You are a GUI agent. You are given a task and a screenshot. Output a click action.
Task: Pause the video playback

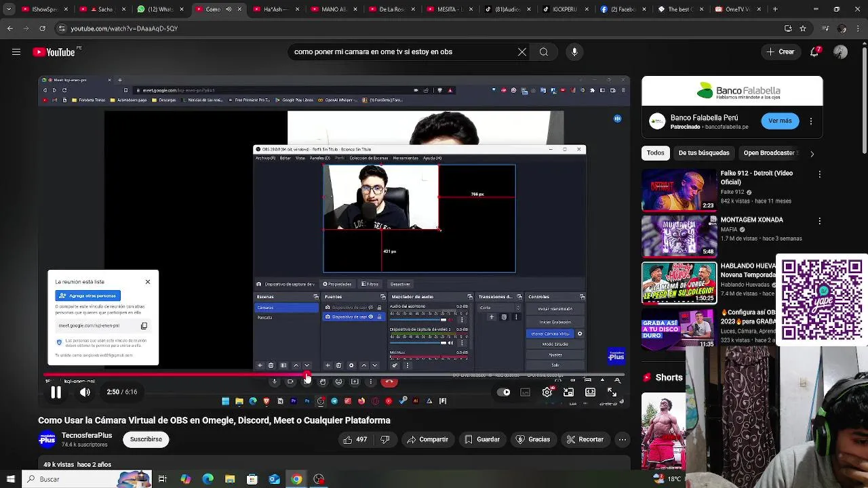(x=56, y=392)
